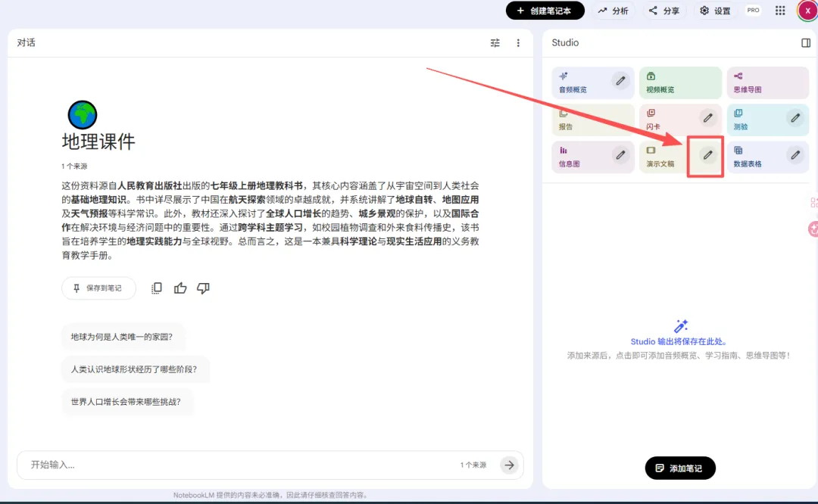818x504 pixels.
Task: Edit the Data table (数据表格) options
Action: coord(795,155)
